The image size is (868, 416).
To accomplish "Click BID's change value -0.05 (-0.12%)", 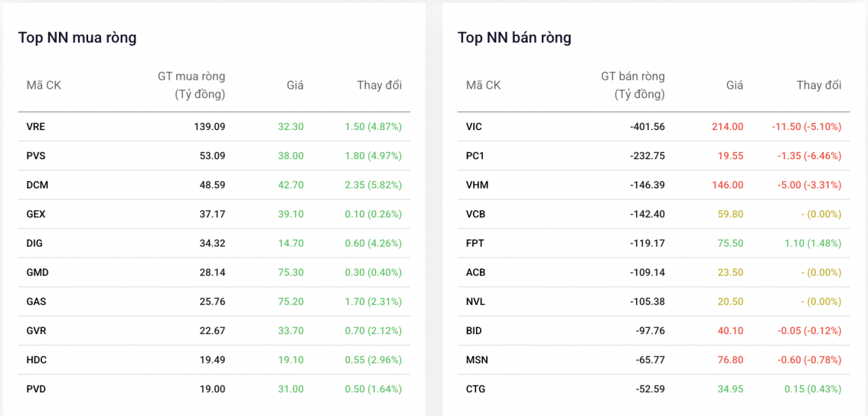I will point(806,331).
